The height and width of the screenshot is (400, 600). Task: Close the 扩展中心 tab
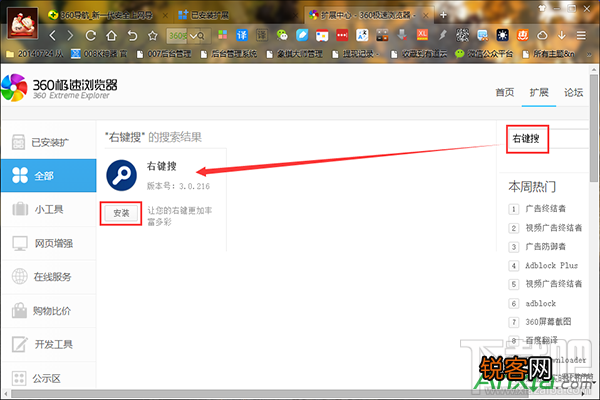(x=426, y=15)
